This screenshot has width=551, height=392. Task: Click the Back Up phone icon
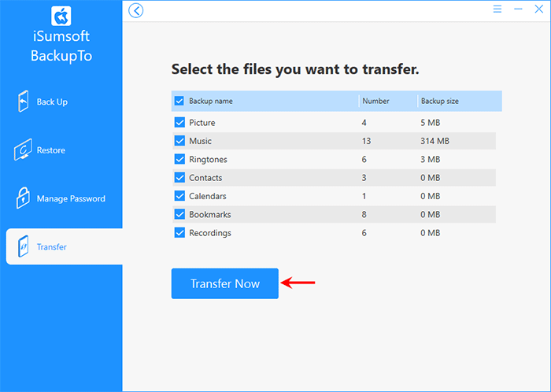(23, 102)
